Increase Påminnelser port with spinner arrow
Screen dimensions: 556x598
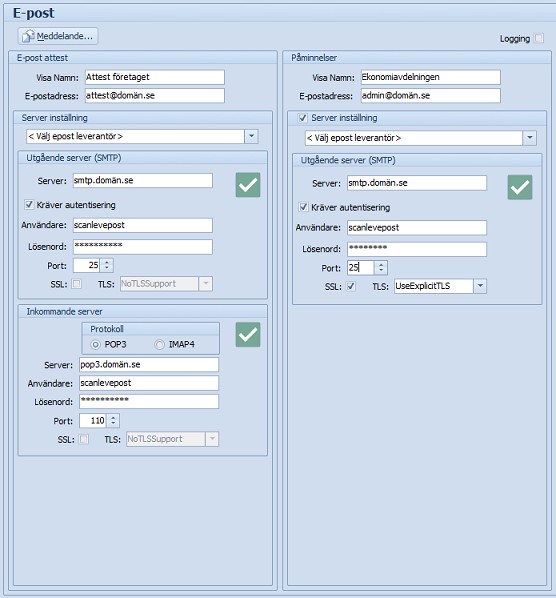click(381, 264)
